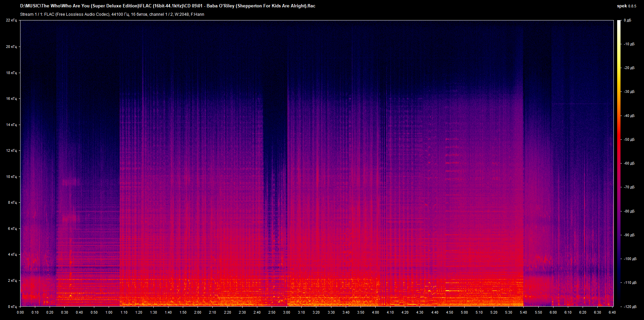Click the 3:20 timestamp on the time axis
The height and width of the screenshot is (320, 644).
coord(316,312)
